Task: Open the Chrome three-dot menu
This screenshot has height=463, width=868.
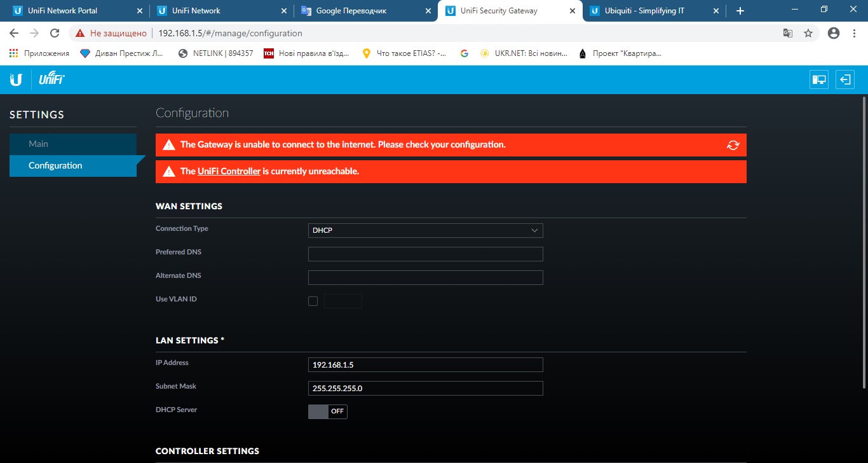Action: coord(855,33)
